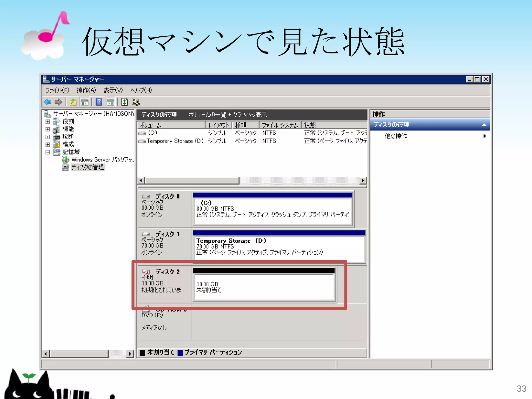Screen dimensions: 532x399
Task: Sort by ファイル システム column header
Action: [280, 125]
